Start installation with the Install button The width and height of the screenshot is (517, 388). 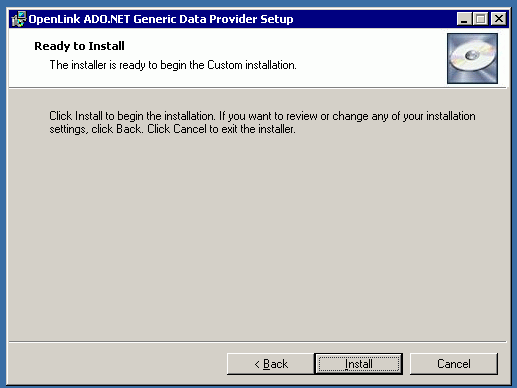[359, 364]
